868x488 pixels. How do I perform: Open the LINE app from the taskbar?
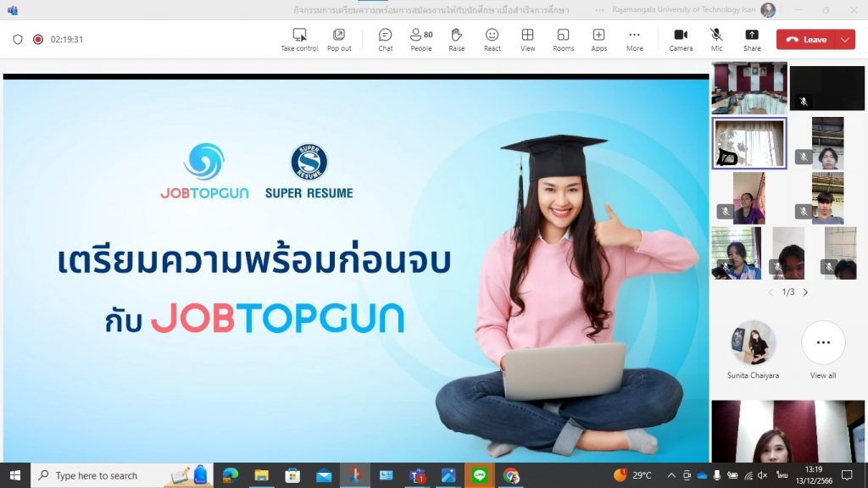tap(480, 475)
